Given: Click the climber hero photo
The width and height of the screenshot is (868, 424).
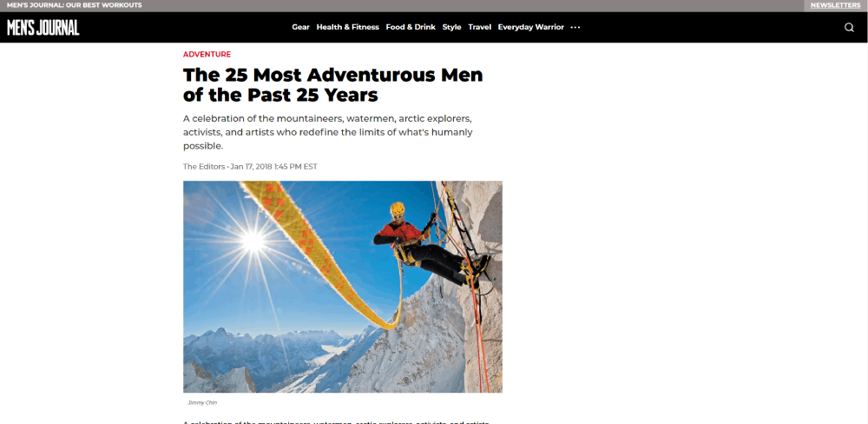Looking at the screenshot, I should pyautogui.click(x=343, y=287).
